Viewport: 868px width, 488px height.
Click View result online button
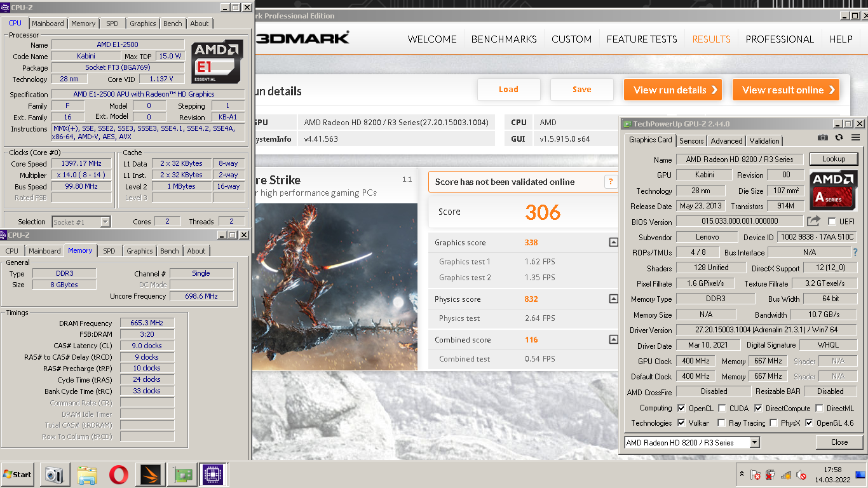coord(786,90)
